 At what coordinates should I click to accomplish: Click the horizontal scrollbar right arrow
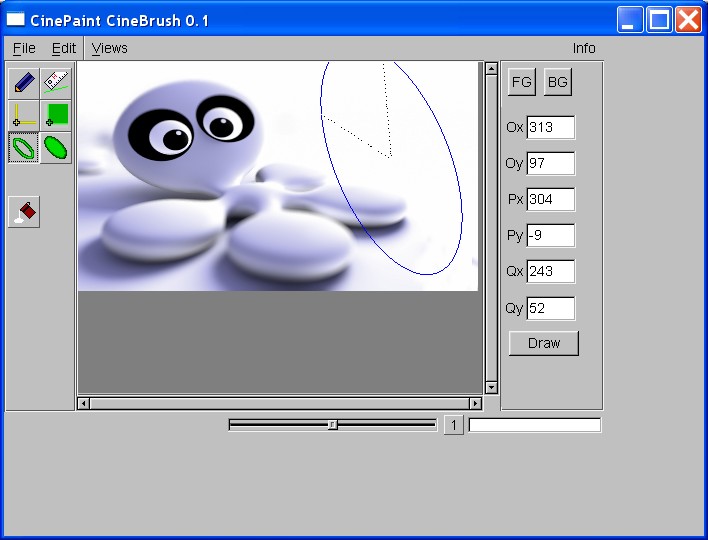(475, 403)
